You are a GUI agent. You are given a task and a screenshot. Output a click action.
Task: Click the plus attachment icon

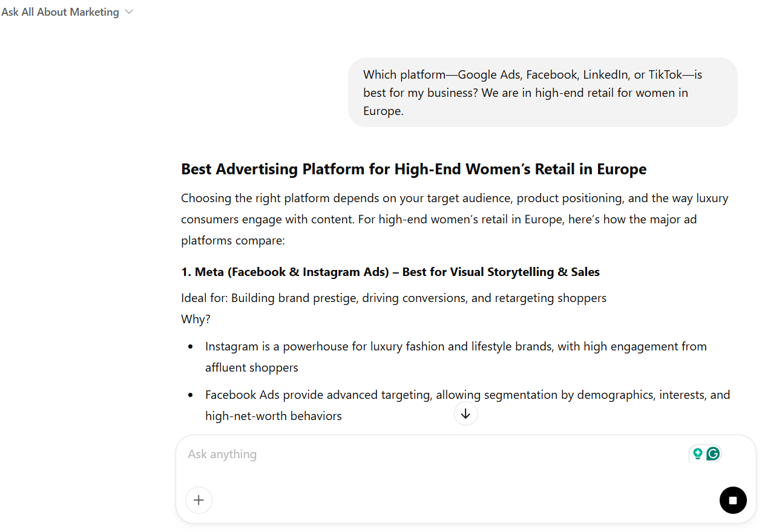click(199, 500)
